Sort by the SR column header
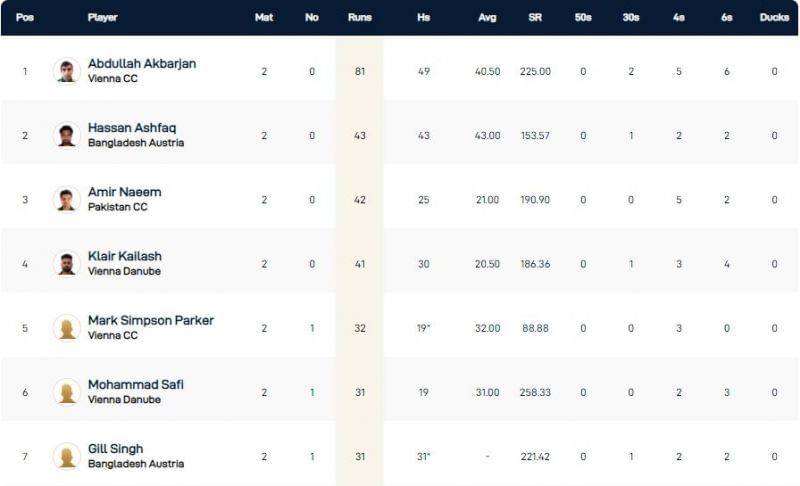This screenshot has width=800, height=486. click(x=535, y=18)
